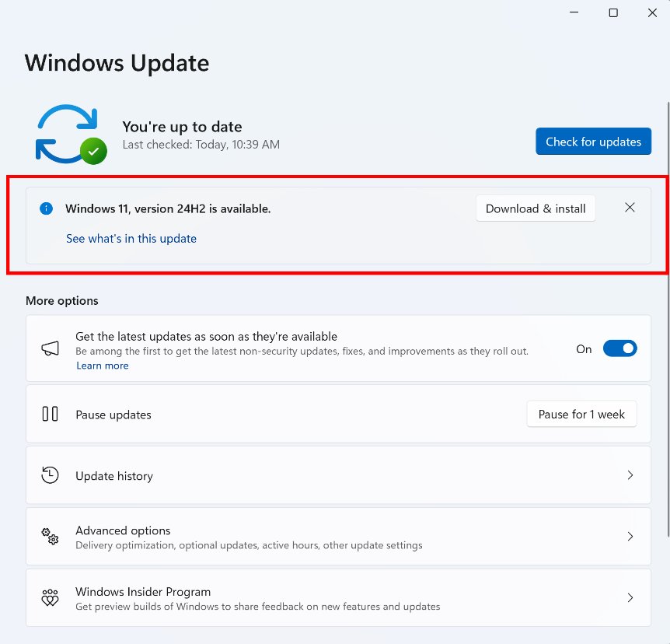Open Update history
Image resolution: width=670 pixels, height=644 pixels.
[338, 475]
